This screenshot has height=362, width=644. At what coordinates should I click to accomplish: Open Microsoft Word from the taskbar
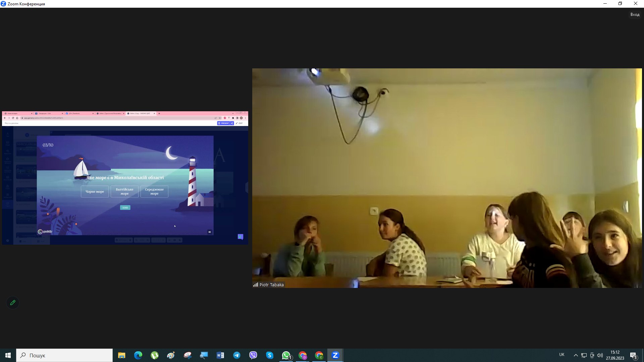[220, 355]
